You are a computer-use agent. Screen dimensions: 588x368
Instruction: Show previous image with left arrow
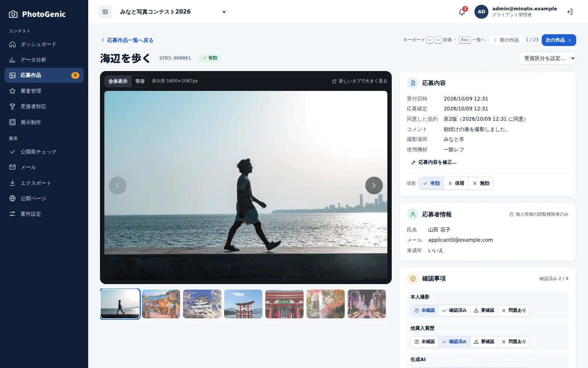pos(118,185)
